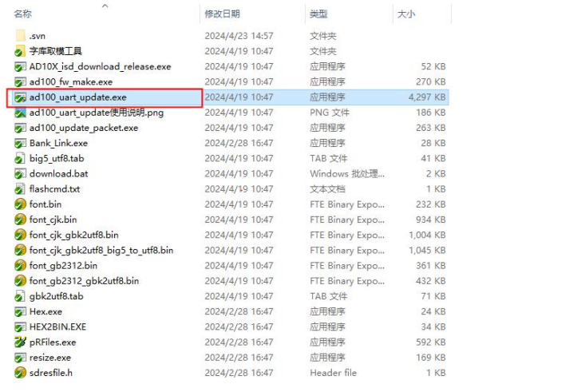Select file name ad100_fw_make.exe
Image resolution: width=569 pixels, height=392 pixels.
71,82
